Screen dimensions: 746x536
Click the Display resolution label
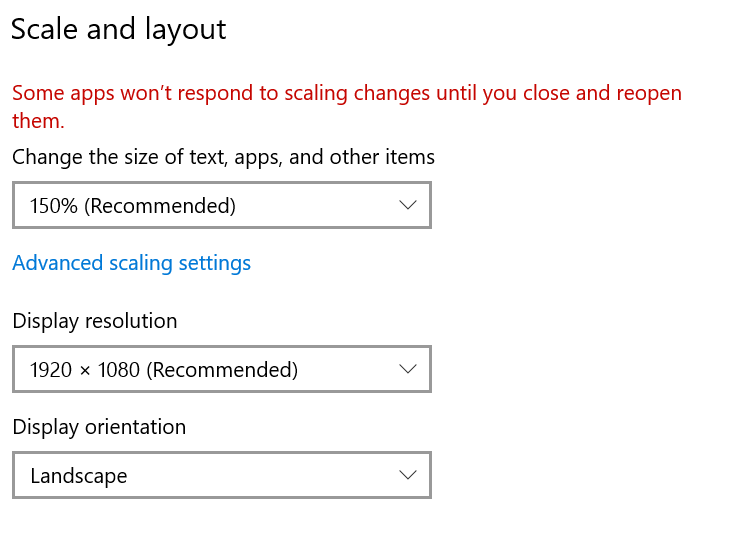point(94,321)
